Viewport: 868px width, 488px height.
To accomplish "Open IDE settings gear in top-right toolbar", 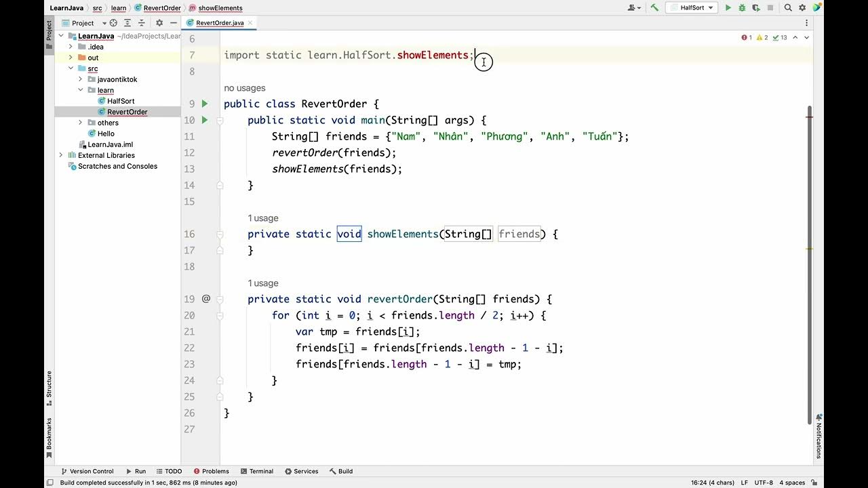I will click(802, 7).
